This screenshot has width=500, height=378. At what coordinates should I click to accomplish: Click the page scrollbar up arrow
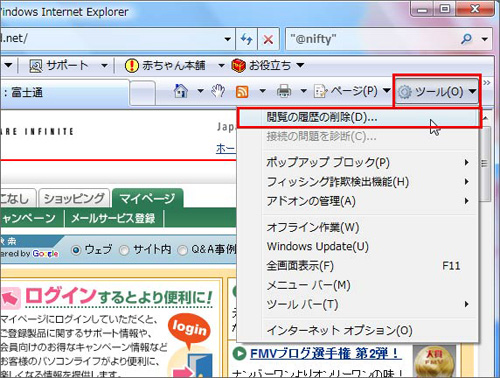tap(486, 118)
